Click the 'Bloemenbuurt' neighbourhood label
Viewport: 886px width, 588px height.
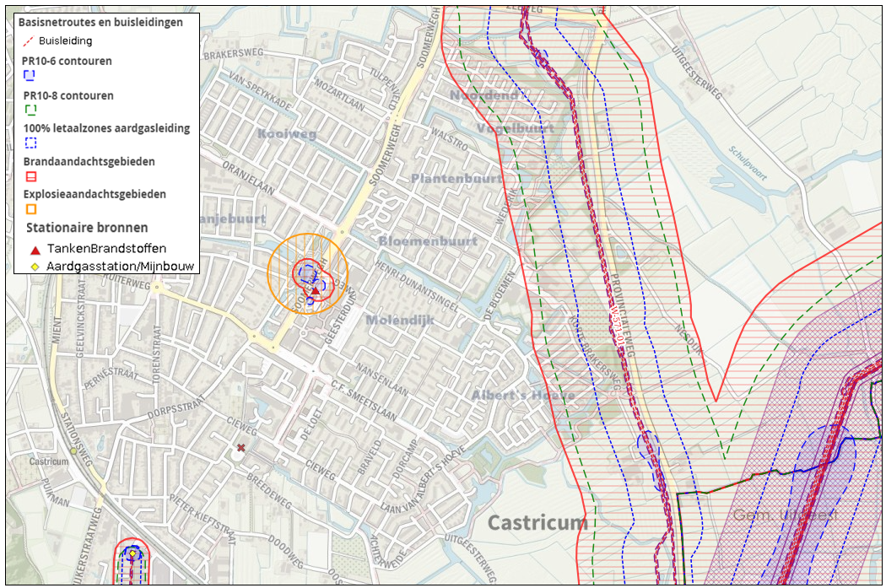(x=428, y=241)
